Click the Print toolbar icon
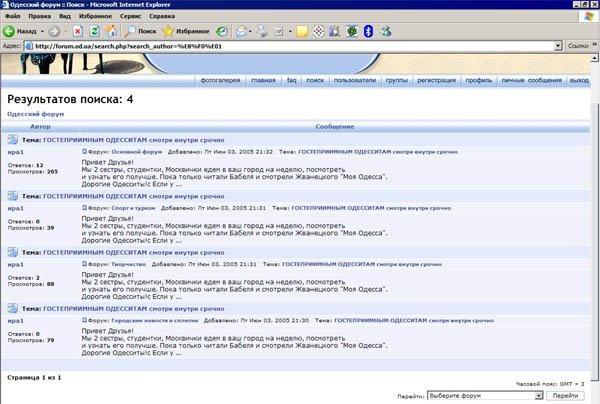 pyautogui.click(x=262, y=31)
